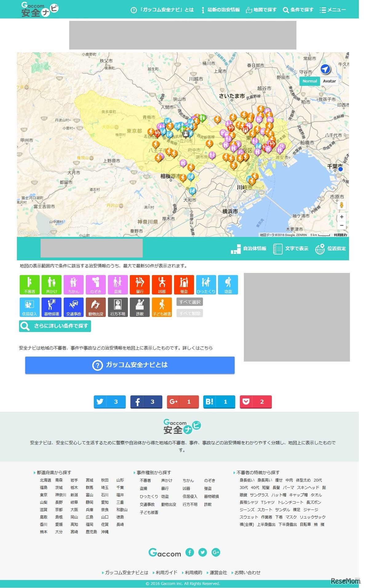Open 最新の治安情報 in header

tap(220, 10)
